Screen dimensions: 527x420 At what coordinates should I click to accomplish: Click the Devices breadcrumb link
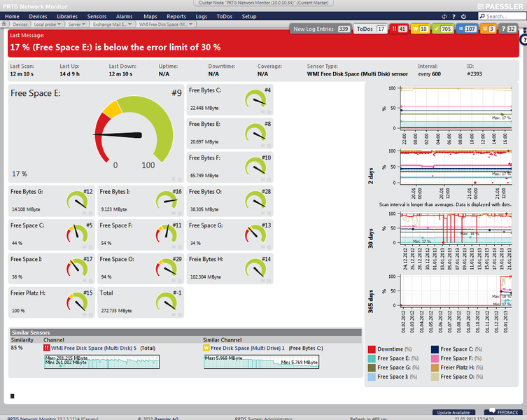point(20,24)
